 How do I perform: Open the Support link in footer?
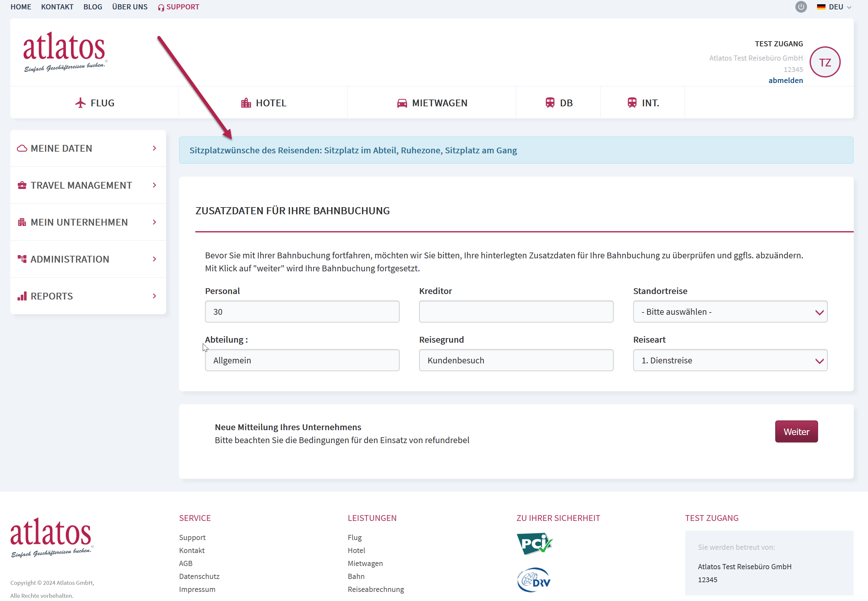192,538
